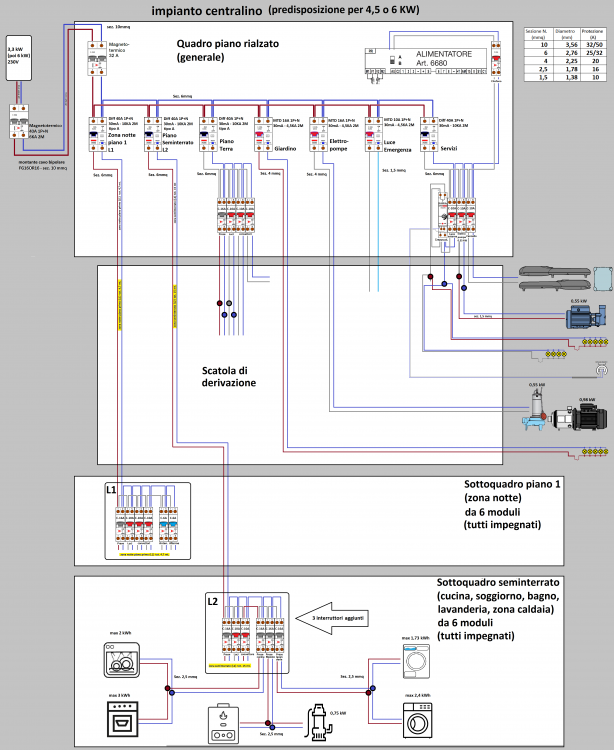Select the oven icon labeled max 3 kWh
Image resolution: width=614 pixels, height=750 pixels.
124,716
